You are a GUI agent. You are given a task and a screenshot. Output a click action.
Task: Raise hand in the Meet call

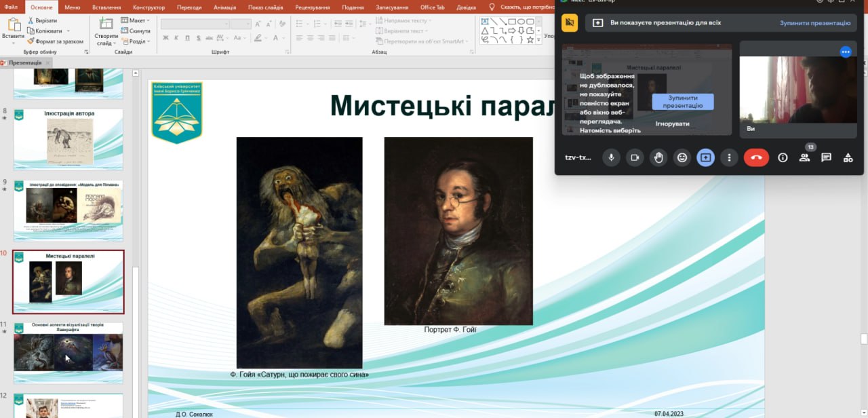pyautogui.click(x=658, y=157)
